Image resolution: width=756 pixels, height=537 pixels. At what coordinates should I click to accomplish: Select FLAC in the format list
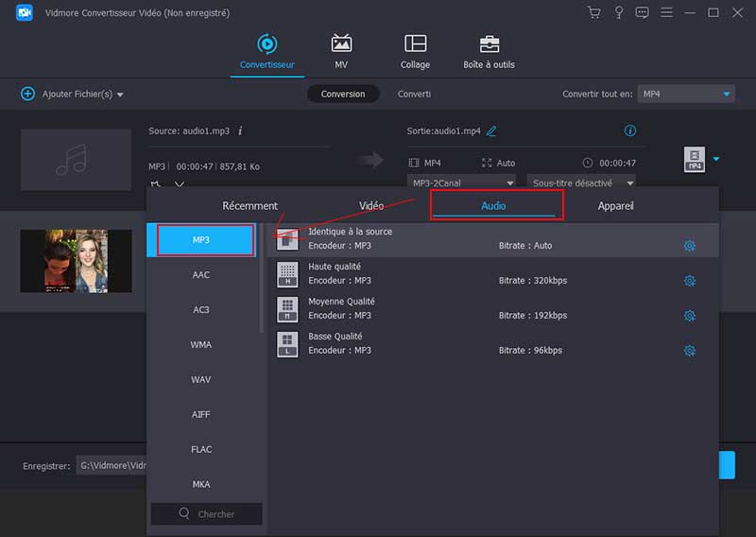point(201,449)
